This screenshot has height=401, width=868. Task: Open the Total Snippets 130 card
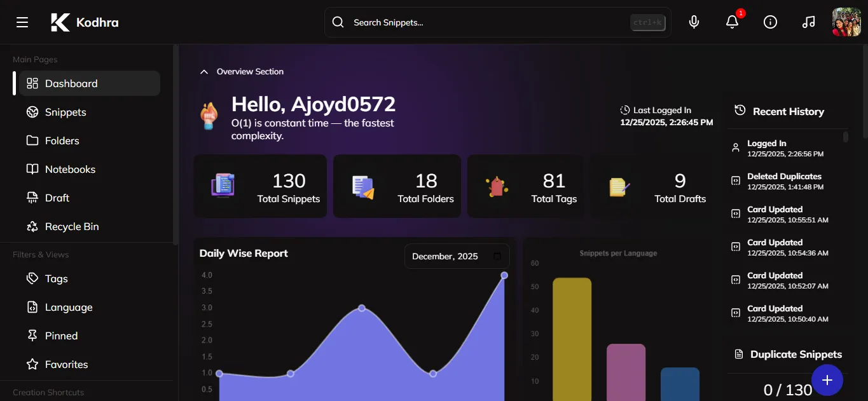tap(260, 186)
